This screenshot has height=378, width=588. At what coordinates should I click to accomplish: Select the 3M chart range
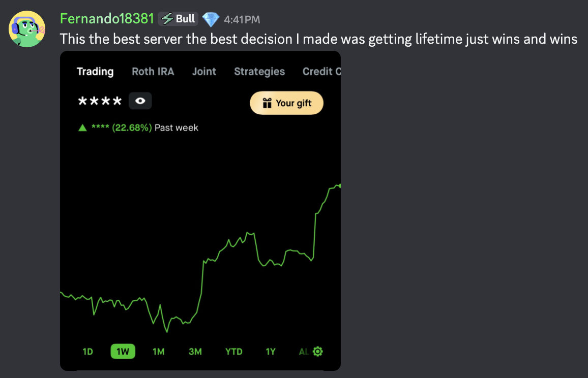click(195, 352)
